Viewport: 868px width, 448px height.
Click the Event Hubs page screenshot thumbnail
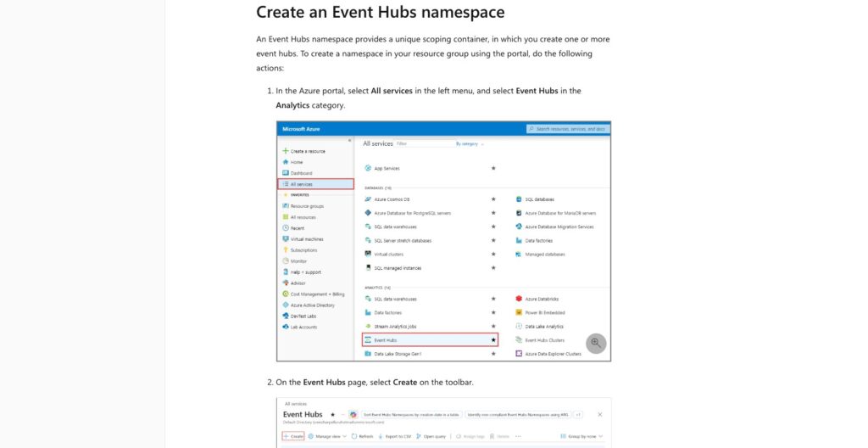coord(444,423)
